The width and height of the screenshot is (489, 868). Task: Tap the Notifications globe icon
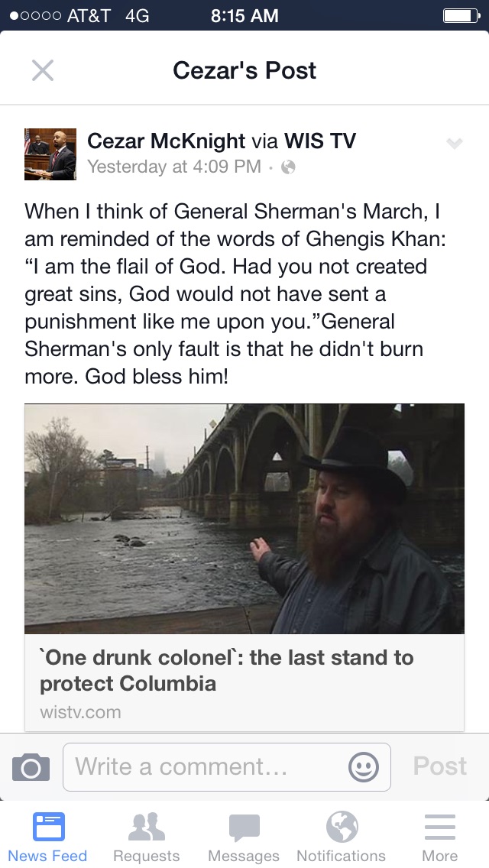click(x=342, y=826)
